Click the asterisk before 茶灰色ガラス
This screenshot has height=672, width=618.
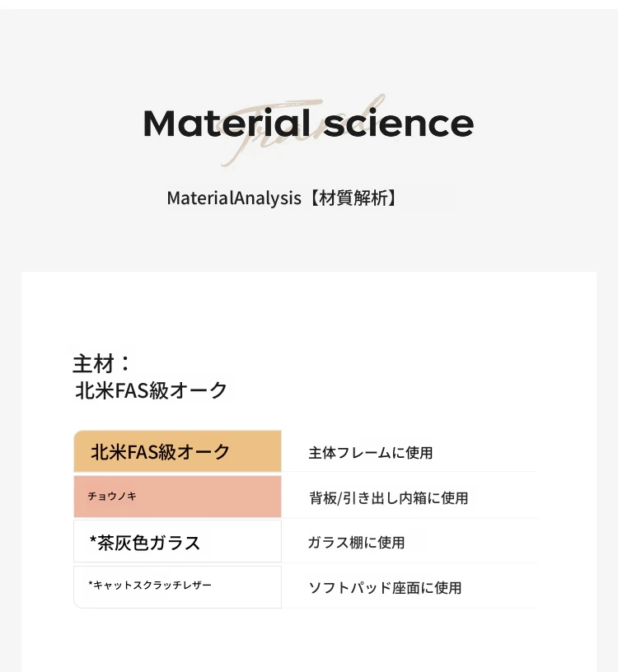pos(93,541)
